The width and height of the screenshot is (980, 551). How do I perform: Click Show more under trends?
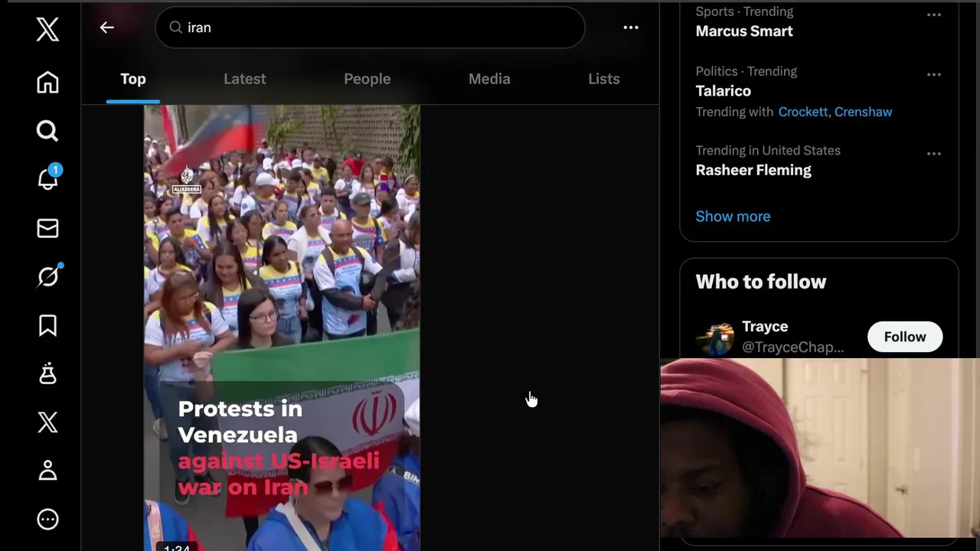733,217
